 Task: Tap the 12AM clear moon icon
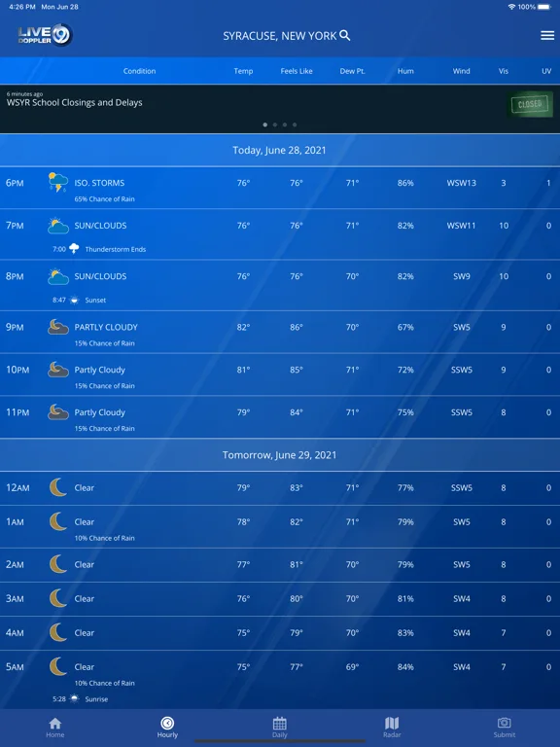(58, 487)
